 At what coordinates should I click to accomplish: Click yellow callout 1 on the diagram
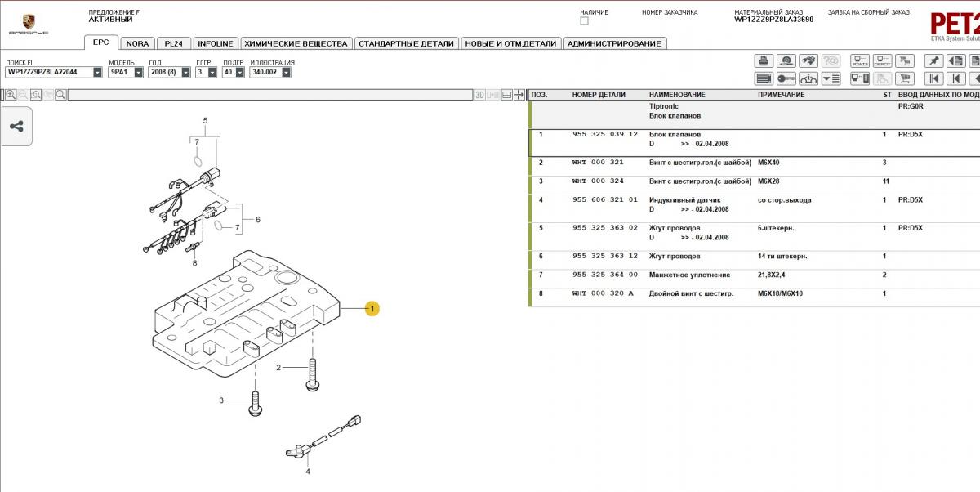pos(372,309)
